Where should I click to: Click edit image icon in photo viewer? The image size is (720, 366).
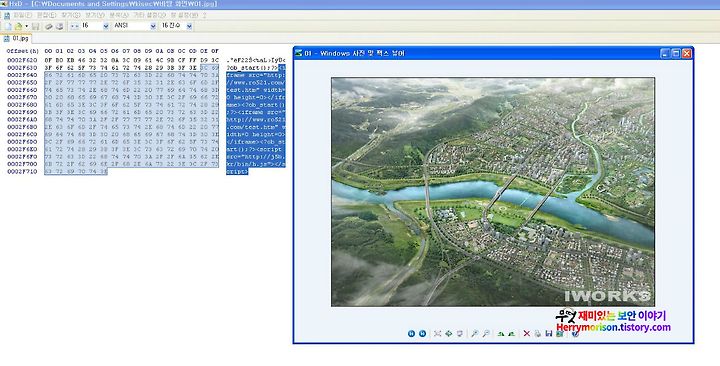(x=559, y=333)
